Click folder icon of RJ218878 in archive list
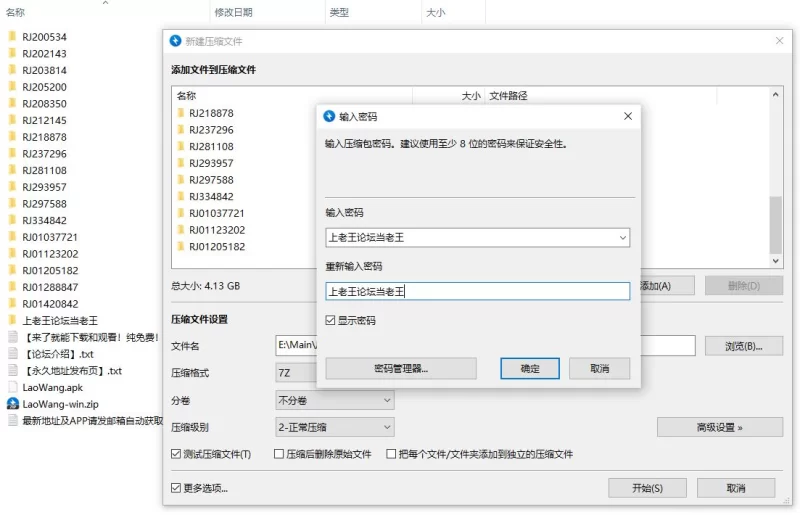Image resolution: width=800 pixels, height=515 pixels. (x=181, y=113)
